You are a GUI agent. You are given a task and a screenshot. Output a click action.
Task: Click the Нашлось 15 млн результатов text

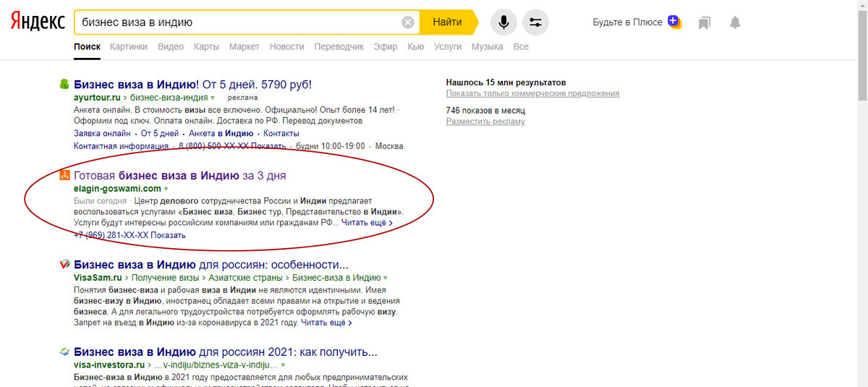point(506,82)
